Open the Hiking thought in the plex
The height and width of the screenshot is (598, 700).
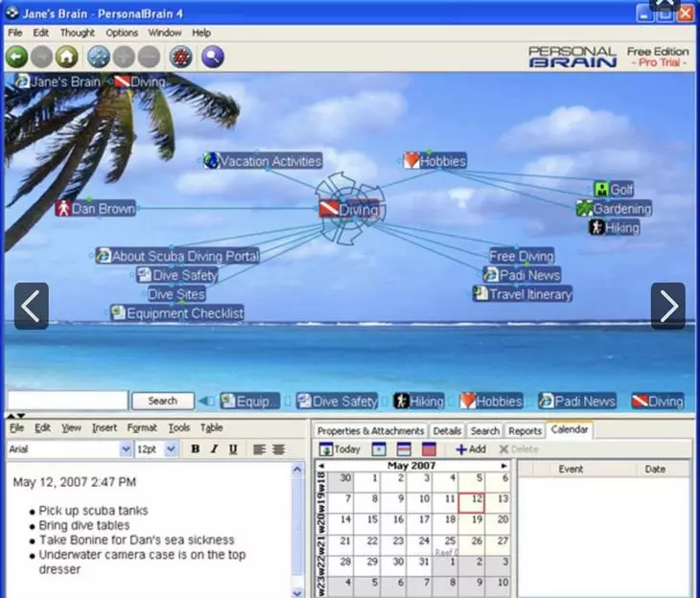[615, 227]
